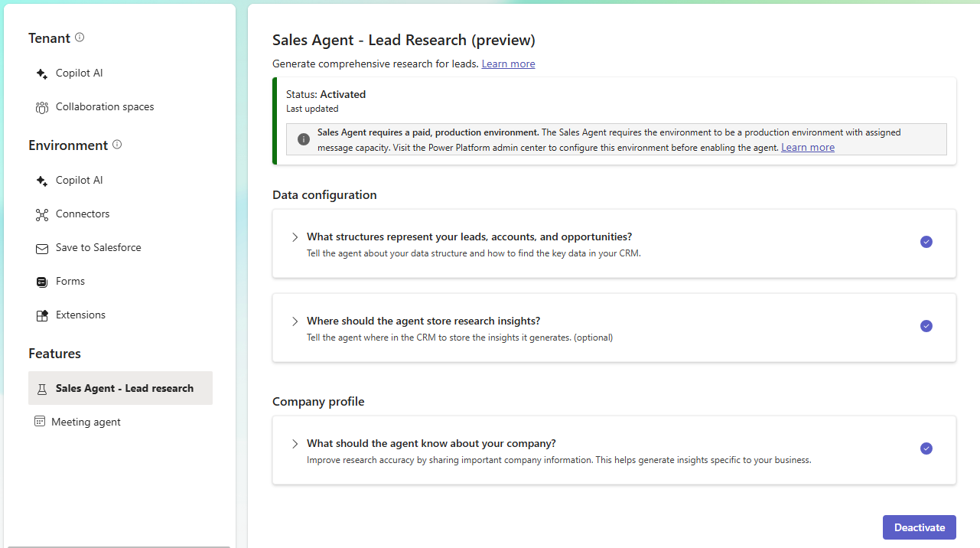
Task: Open Save to Salesforce settings
Action: coord(98,248)
